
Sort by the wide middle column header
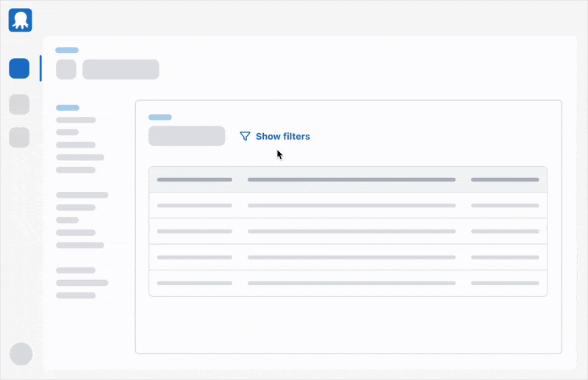pyautogui.click(x=351, y=179)
